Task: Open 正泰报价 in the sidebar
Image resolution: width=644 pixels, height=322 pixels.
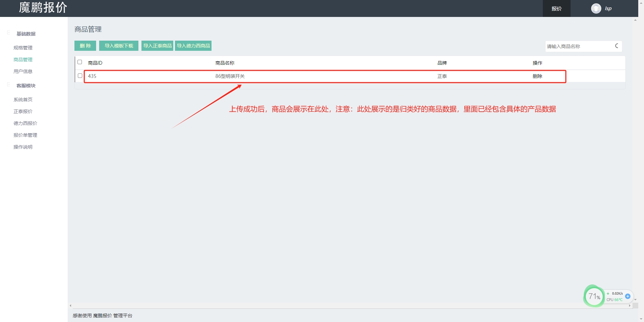Action: tap(23, 111)
